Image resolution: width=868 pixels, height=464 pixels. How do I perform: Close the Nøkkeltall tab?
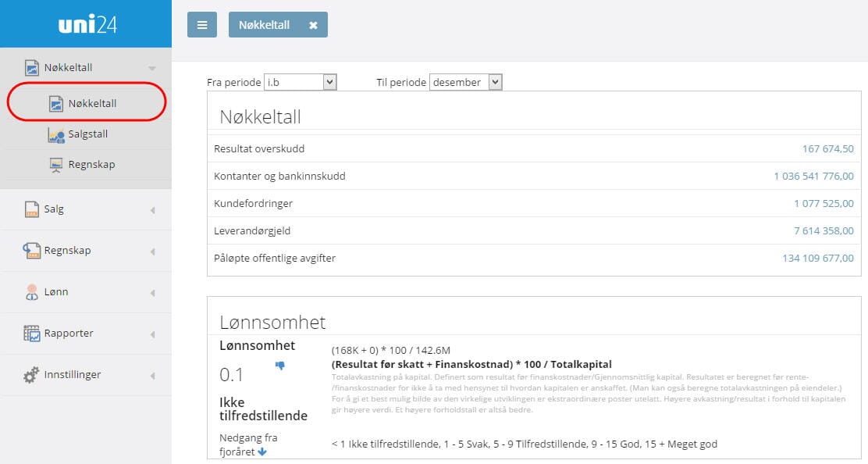point(314,24)
